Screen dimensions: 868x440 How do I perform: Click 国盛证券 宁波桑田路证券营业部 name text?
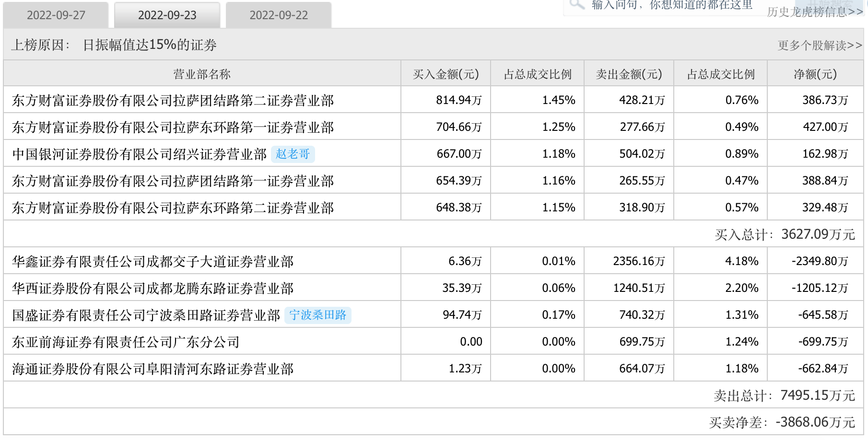click(x=146, y=315)
